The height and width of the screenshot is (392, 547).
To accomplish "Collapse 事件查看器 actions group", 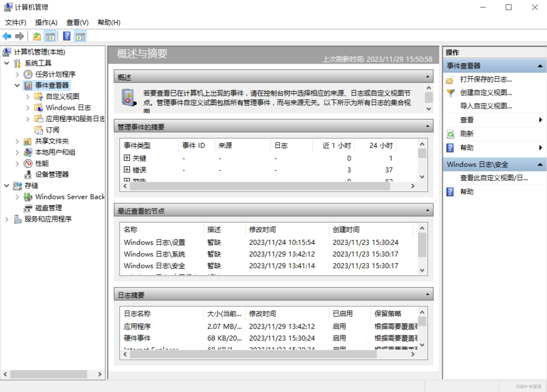I will pos(540,66).
